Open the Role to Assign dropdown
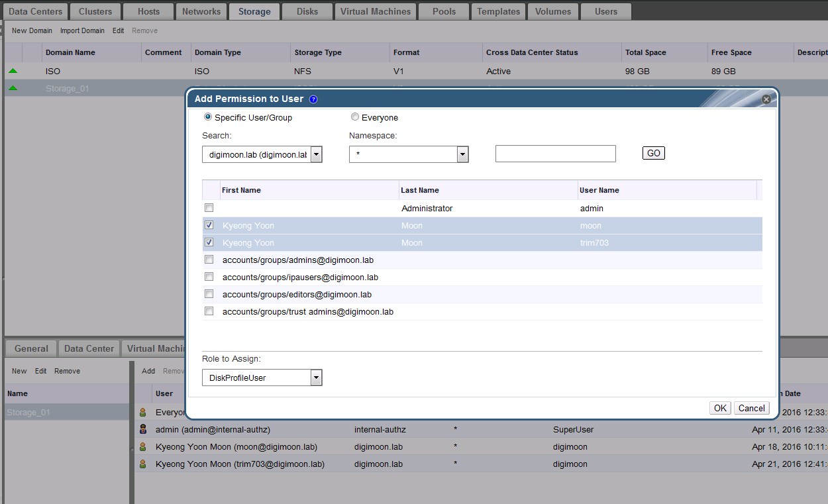 [262, 378]
